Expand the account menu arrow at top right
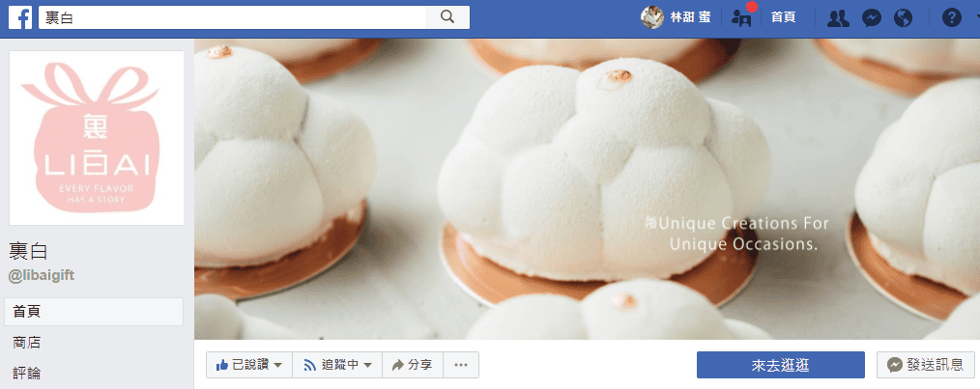Viewport: 980px width, 389px height. [974, 17]
